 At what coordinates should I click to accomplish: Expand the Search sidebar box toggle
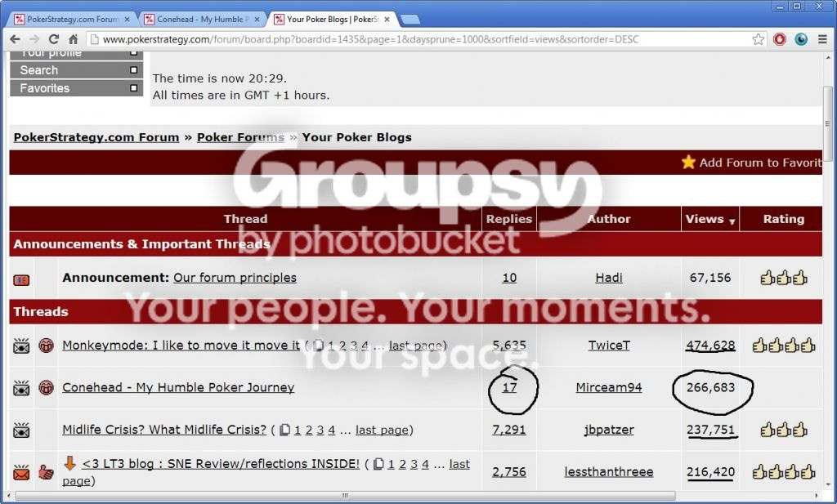[x=133, y=70]
